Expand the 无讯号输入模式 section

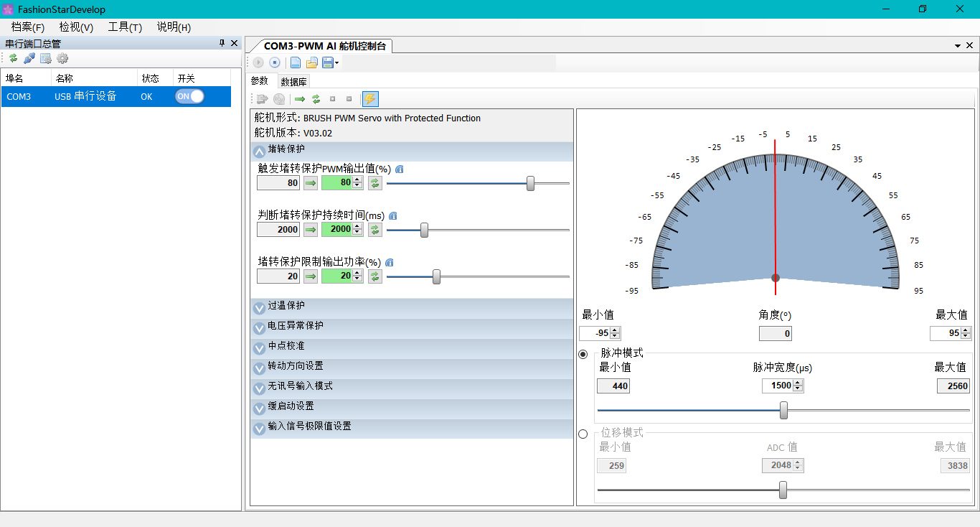(x=259, y=388)
